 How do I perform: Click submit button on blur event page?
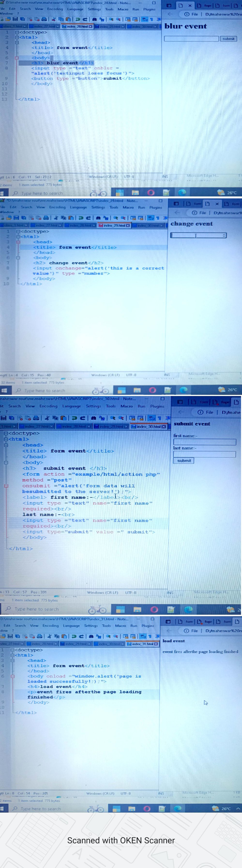[228, 39]
